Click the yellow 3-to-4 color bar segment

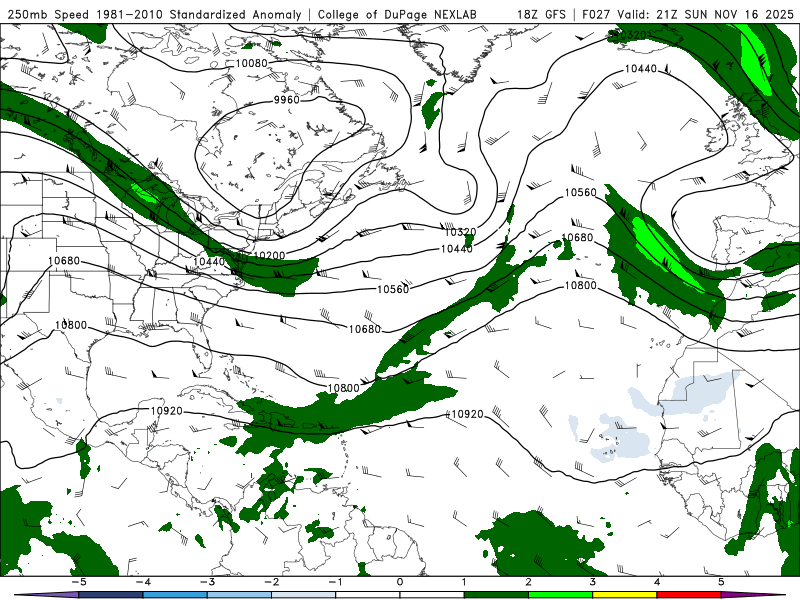click(624, 595)
